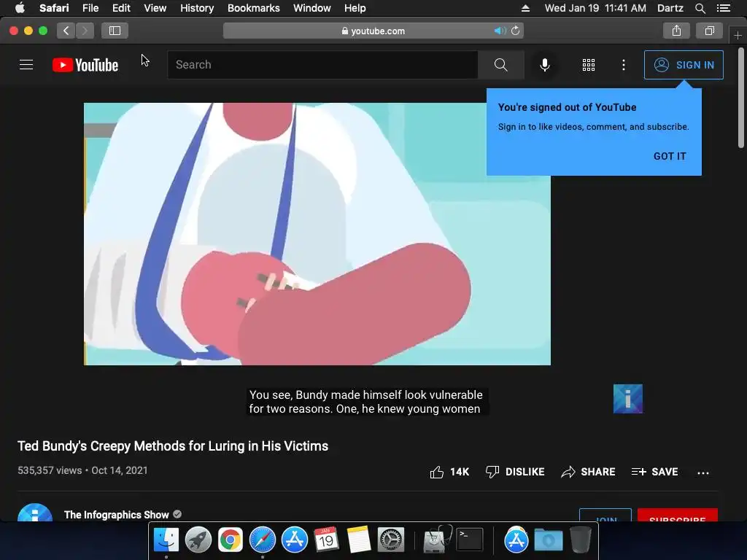Click the 535,357 views text
The height and width of the screenshot is (560, 747).
click(x=50, y=470)
